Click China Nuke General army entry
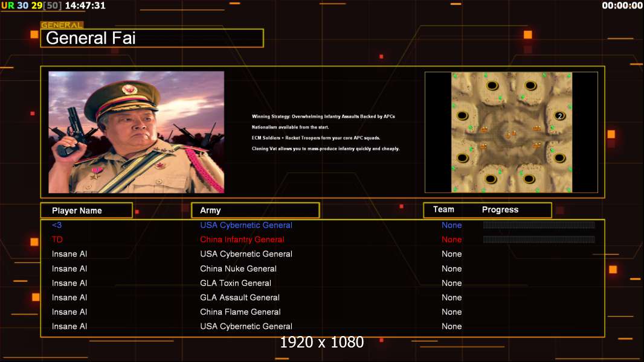The image size is (644, 362). click(238, 268)
